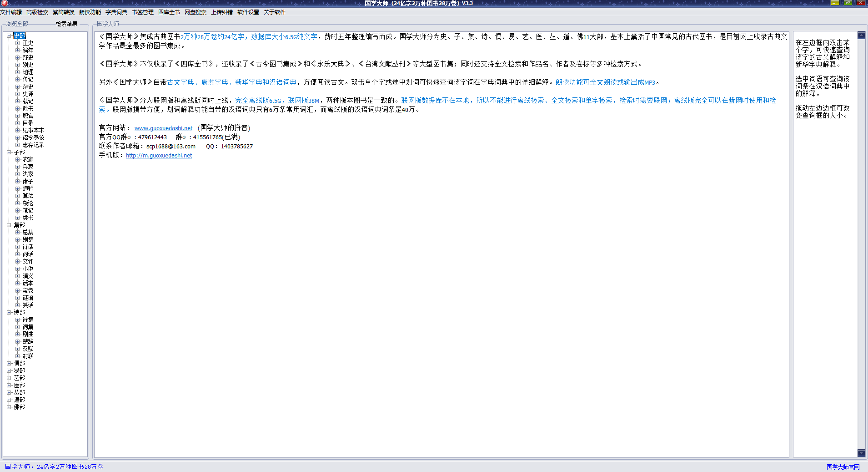Open the 文件编辑 menu
This screenshot has height=472, width=868.
[11, 12]
